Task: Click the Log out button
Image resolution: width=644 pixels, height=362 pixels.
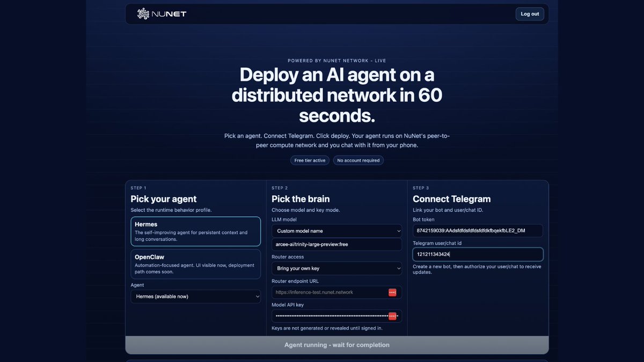Action: (530, 14)
